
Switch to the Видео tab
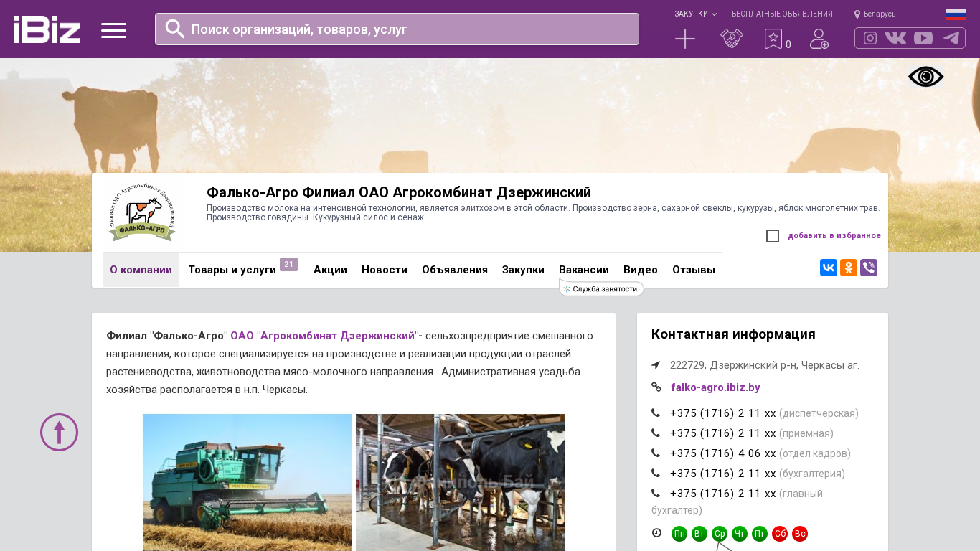pyautogui.click(x=641, y=270)
